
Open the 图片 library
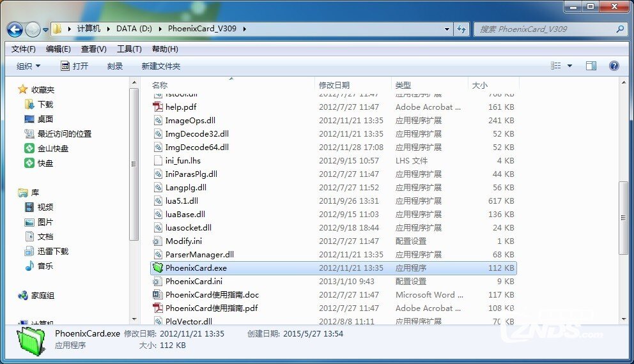45,222
